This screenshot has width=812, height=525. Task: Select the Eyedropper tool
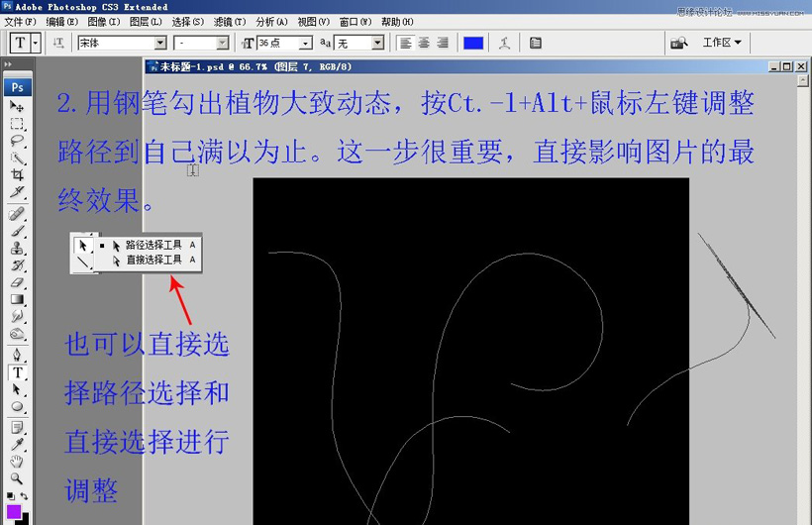(x=17, y=445)
